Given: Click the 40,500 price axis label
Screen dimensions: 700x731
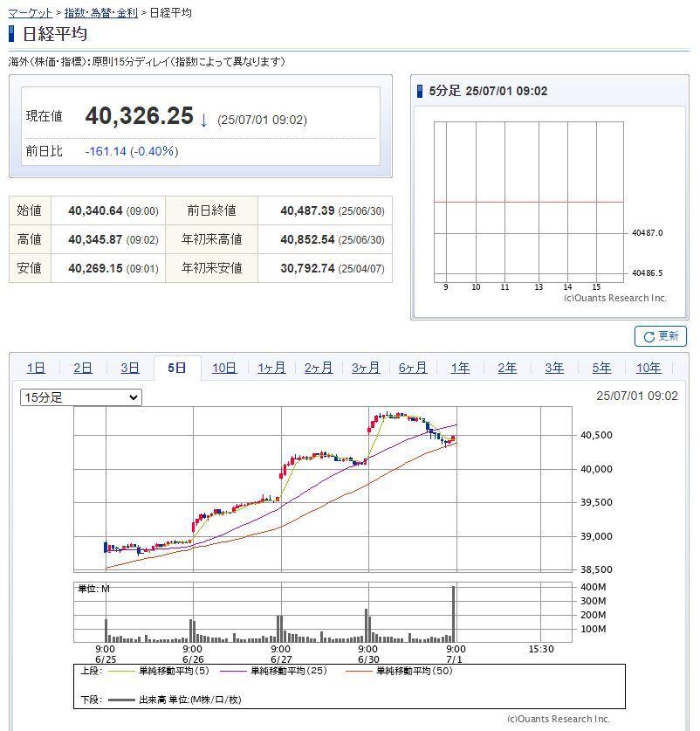Looking at the screenshot, I should [596, 435].
